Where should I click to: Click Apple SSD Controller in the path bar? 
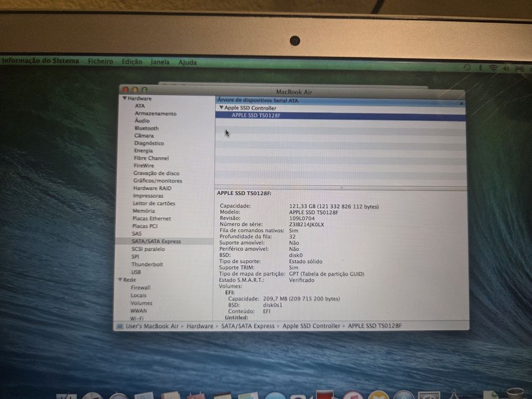coord(311,325)
